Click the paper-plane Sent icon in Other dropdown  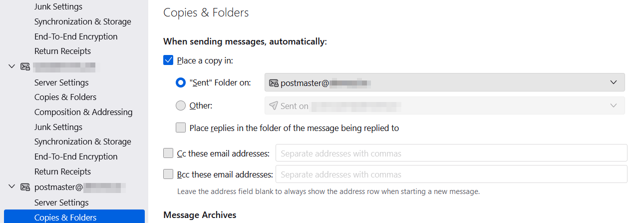[273, 106]
